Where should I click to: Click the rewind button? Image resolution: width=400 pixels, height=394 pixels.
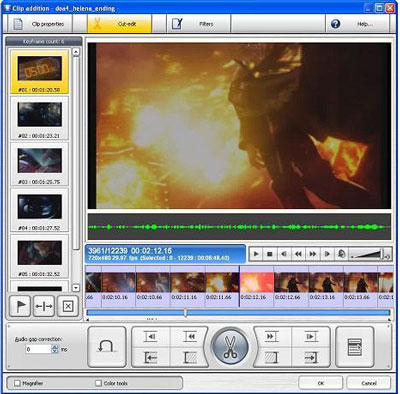click(x=298, y=254)
